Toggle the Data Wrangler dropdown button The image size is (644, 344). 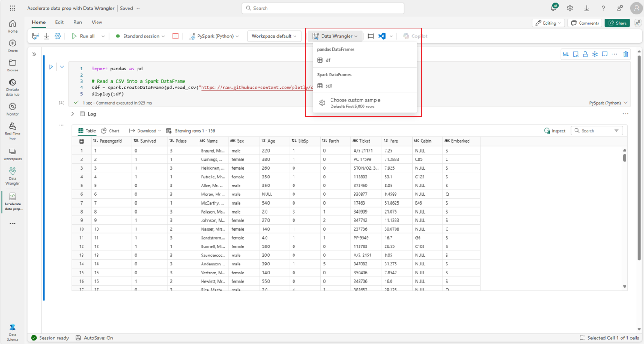(x=335, y=36)
